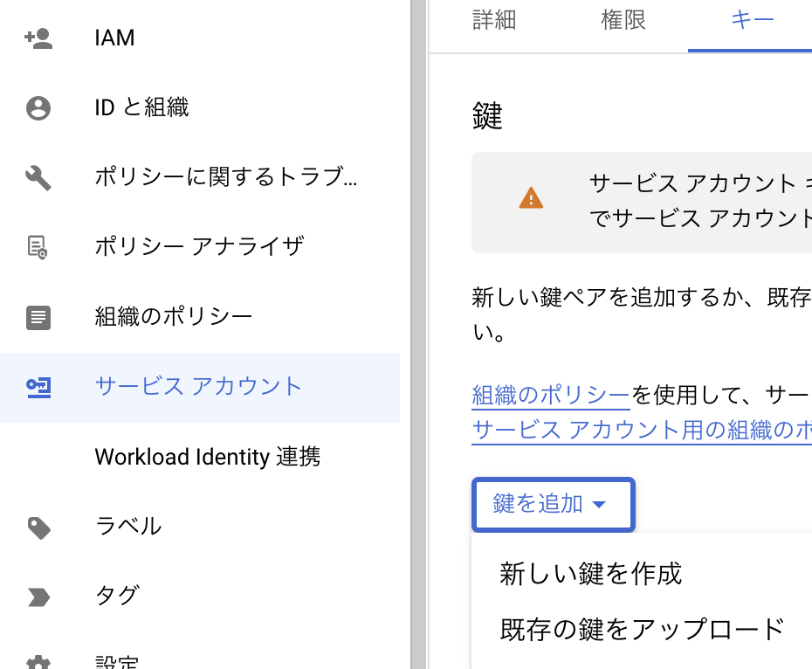Click the IAM sidebar icon
Image resolution: width=812 pixels, height=669 pixels.
coord(38,38)
